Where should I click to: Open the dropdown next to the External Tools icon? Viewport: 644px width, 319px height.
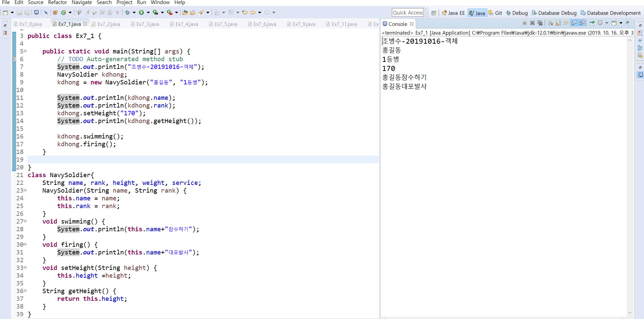click(176, 12)
